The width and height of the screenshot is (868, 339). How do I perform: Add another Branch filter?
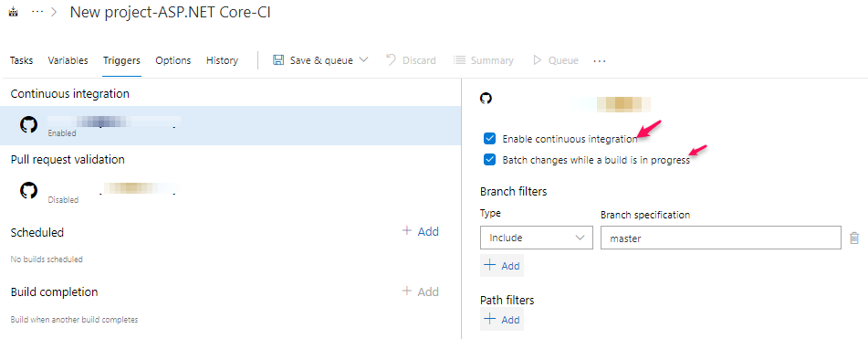[501, 266]
